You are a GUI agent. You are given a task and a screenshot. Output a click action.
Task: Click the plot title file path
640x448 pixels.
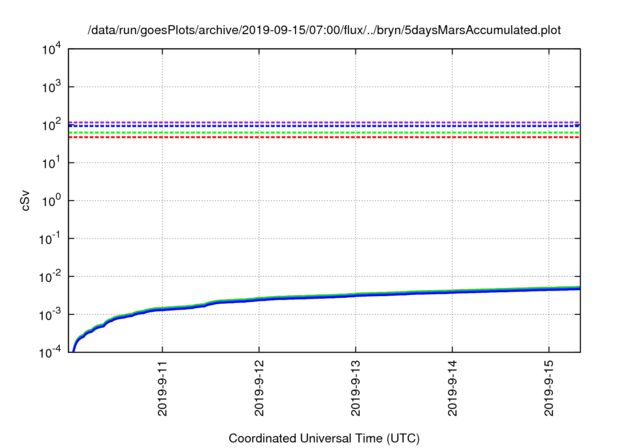pyautogui.click(x=324, y=30)
